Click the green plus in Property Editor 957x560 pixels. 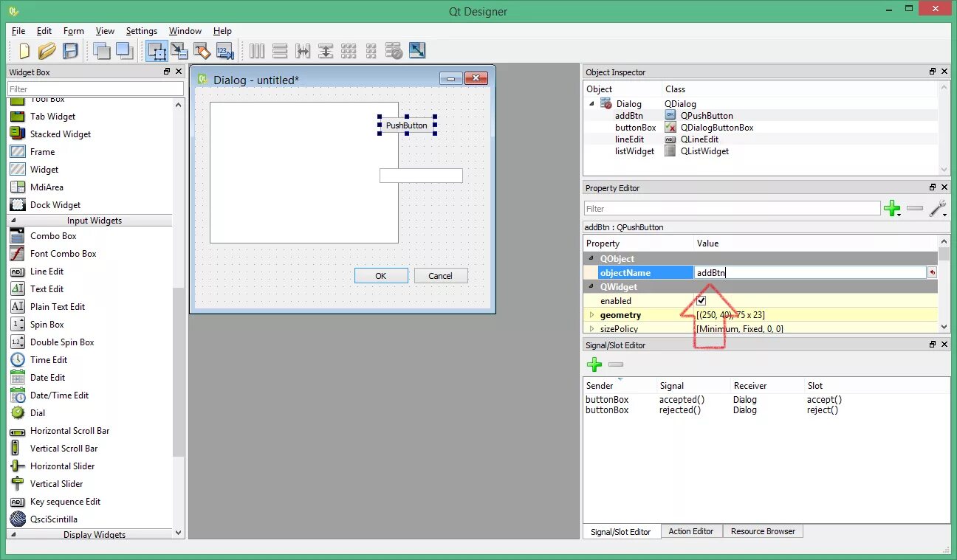[892, 209]
